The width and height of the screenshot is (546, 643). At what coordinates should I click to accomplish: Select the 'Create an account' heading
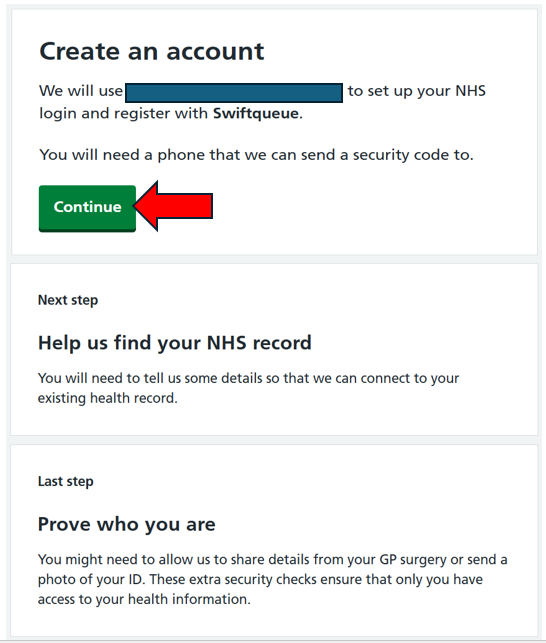pos(152,52)
